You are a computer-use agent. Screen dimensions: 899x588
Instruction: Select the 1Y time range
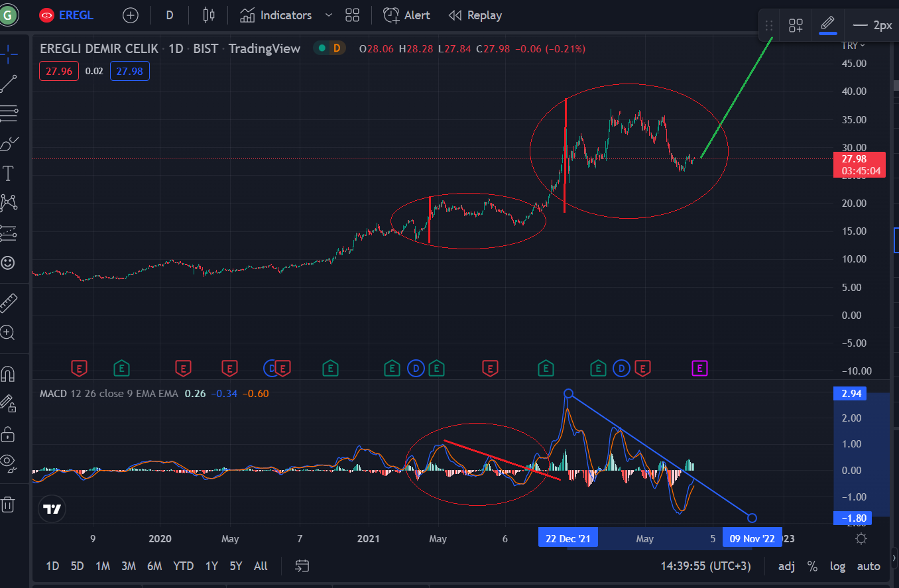[211, 566]
